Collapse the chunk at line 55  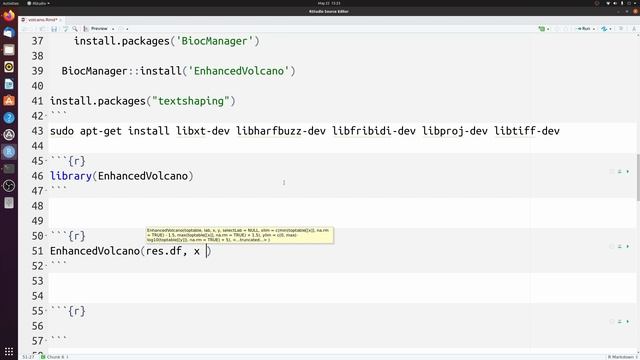point(47,311)
